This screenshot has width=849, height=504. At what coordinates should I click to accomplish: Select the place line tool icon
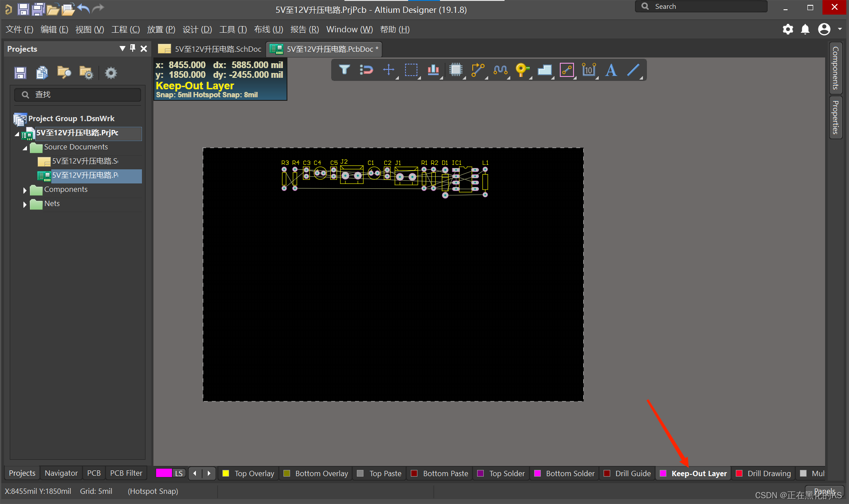click(633, 70)
